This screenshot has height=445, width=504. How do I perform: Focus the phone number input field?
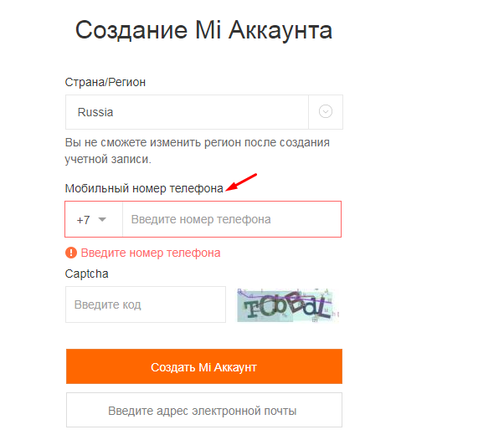coord(231,220)
